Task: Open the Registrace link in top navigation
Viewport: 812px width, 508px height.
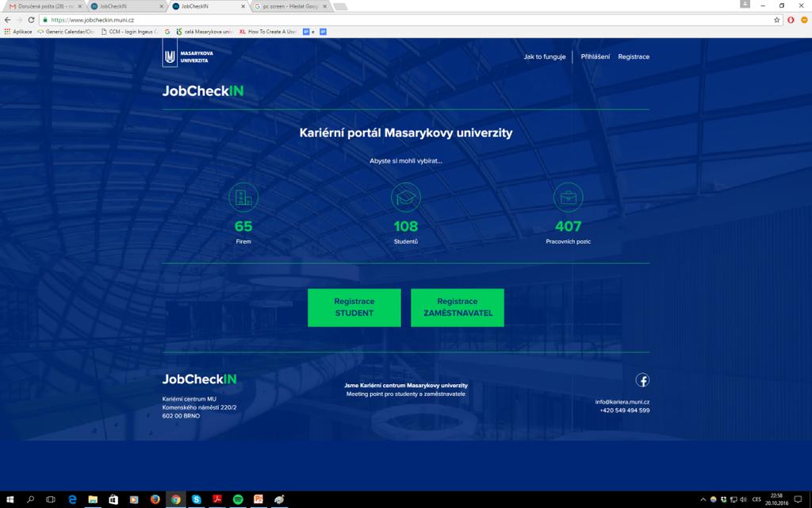Action: [x=634, y=56]
